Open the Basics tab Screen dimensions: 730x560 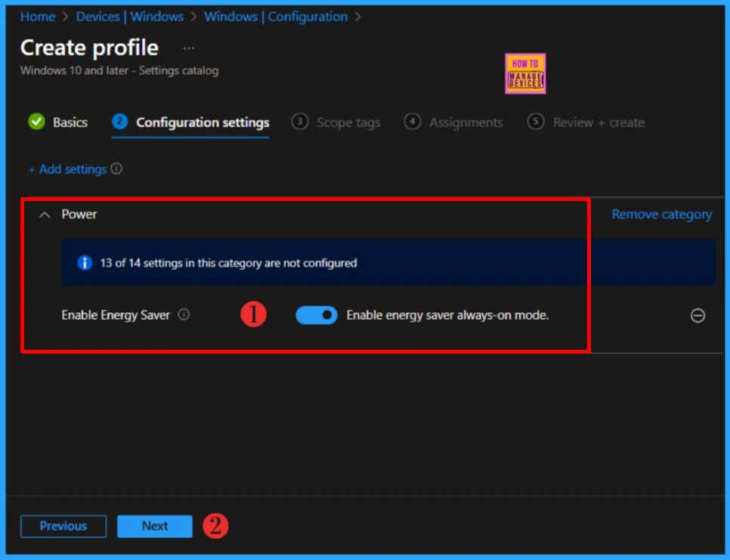(x=70, y=122)
